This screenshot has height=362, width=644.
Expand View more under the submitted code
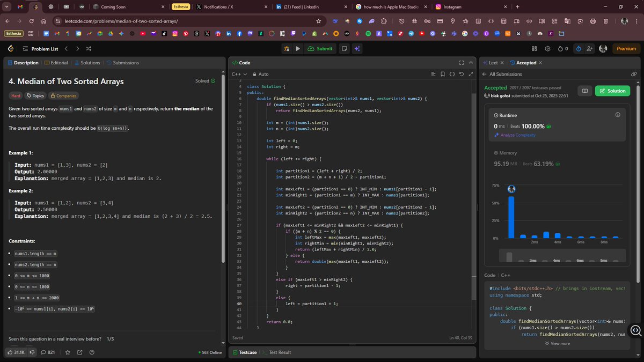[557, 343]
